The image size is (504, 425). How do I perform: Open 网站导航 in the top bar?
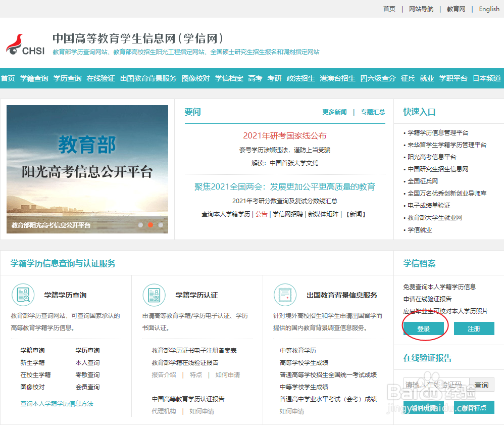[x=421, y=9]
